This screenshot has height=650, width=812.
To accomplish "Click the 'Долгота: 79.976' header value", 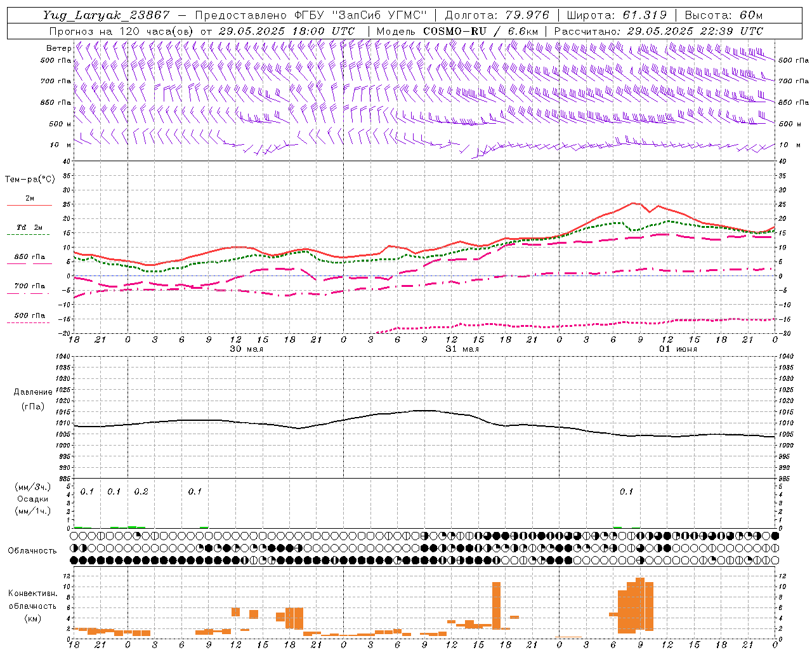I will (497, 15).
